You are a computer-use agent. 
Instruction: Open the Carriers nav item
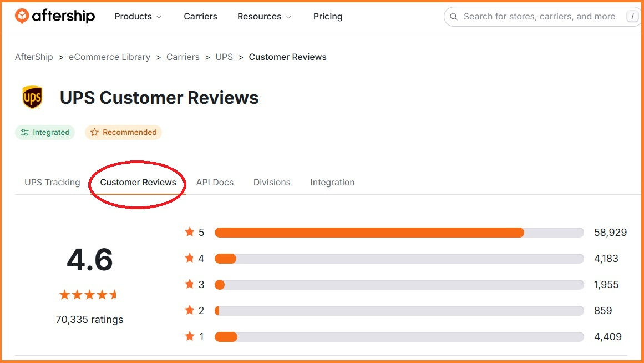(200, 17)
